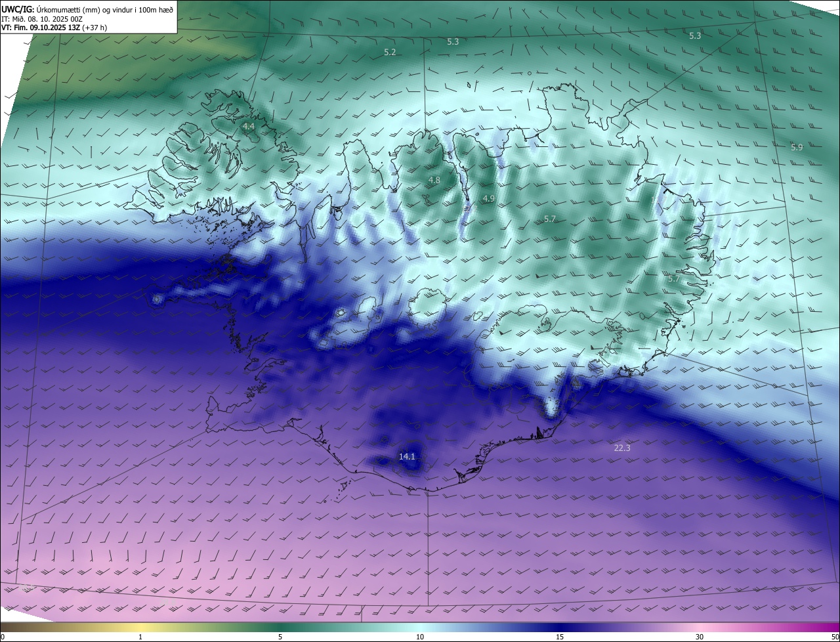Click the colour scale tick labelled 10
This screenshot has width=840, height=642.
(x=420, y=637)
